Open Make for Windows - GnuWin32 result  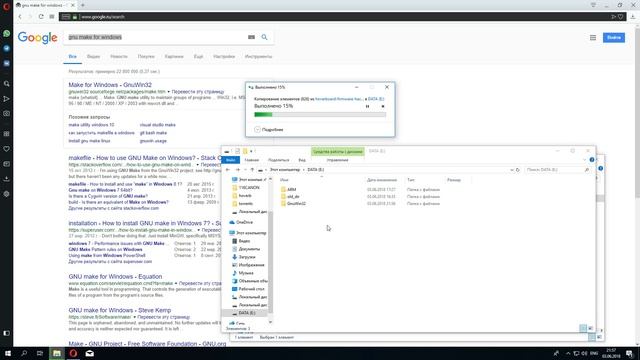pos(110,85)
